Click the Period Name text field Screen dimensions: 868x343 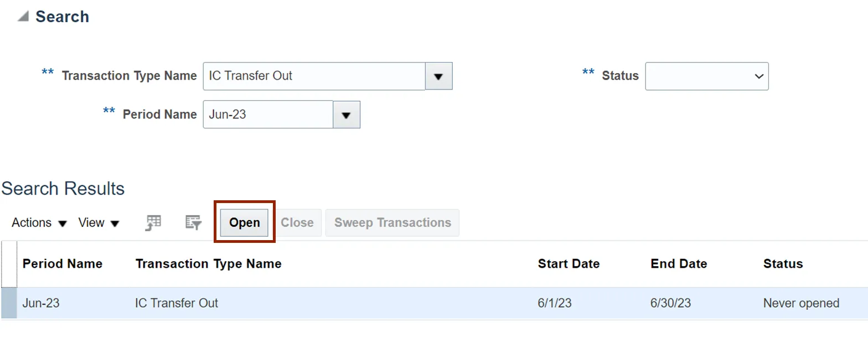(268, 115)
